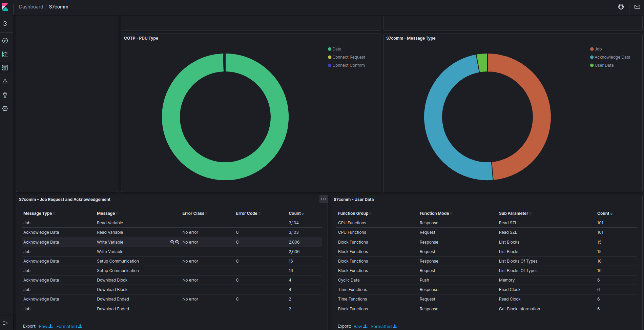Toggle the Connect Request legend item

[x=349, y=57]
